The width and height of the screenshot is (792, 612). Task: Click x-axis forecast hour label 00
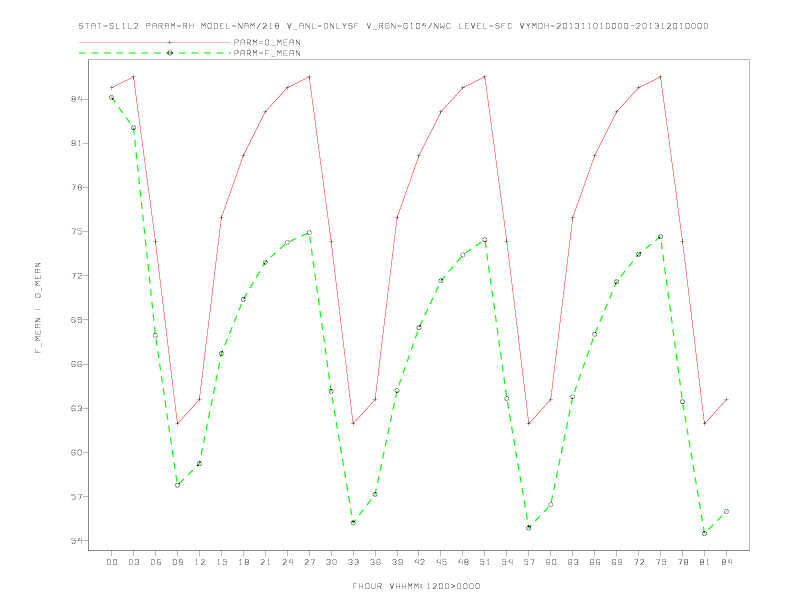click(112, 562)
